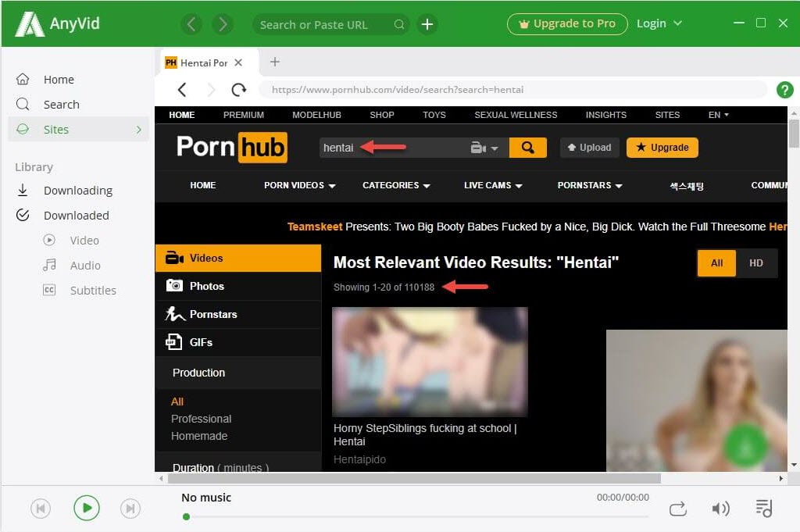
Task: Go back using AnyVid toolbar arrow
Action: tap(191, 24)
